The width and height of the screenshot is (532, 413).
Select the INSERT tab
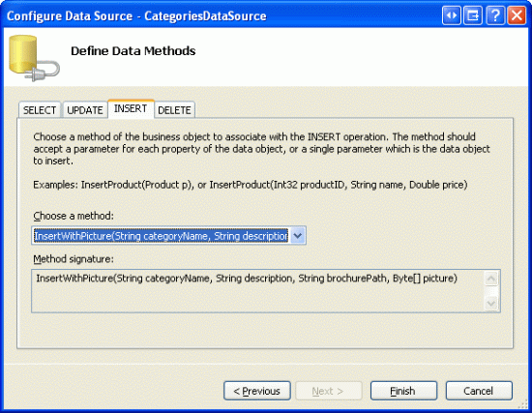pos(131,108)
